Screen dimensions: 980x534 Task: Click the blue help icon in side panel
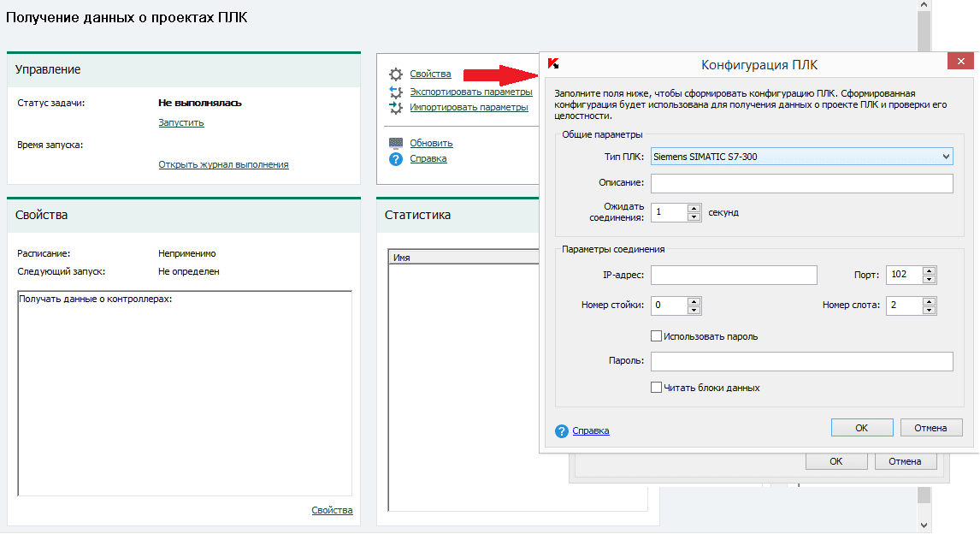[x=396, y=159]
